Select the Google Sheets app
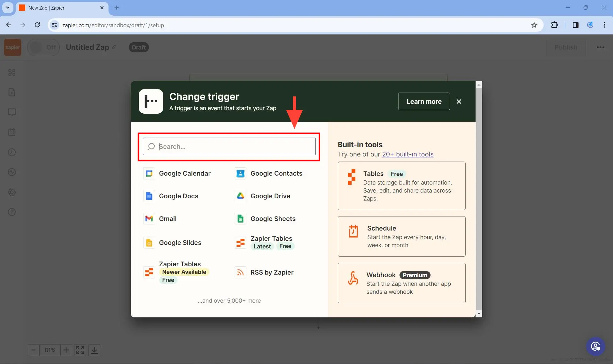The height and width of the screenshot is (364, 613). click(x=265, y=219)
